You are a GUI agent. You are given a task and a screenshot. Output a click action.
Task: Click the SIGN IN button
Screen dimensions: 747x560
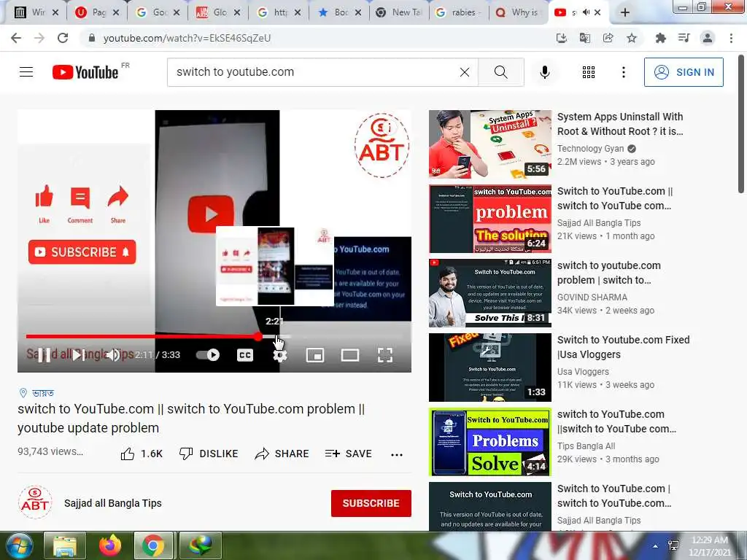click(684, 72)
